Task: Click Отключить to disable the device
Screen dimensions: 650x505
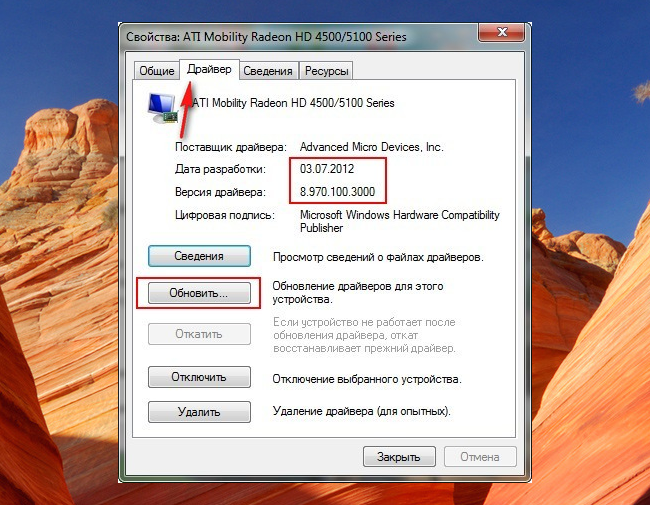Action: (199, 377)
